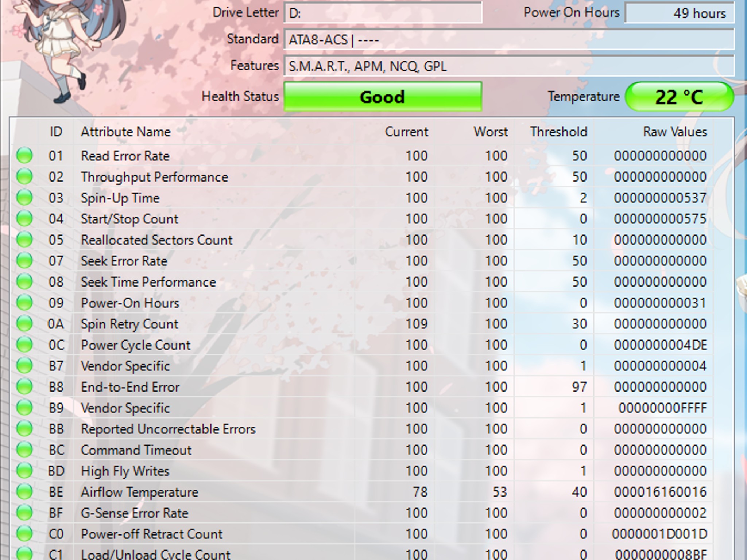Click the green status icon for Command Timeout

pos(24,450)
